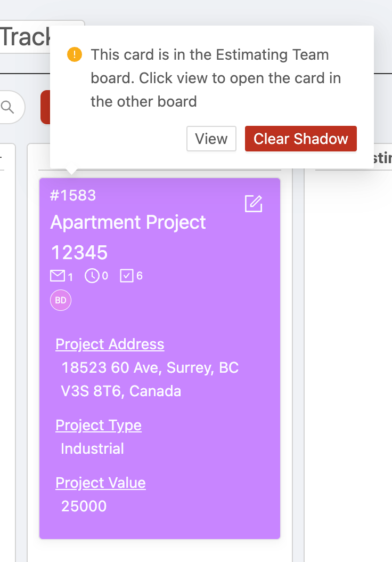Click the checklist checkbox icon showing 6

127,276
